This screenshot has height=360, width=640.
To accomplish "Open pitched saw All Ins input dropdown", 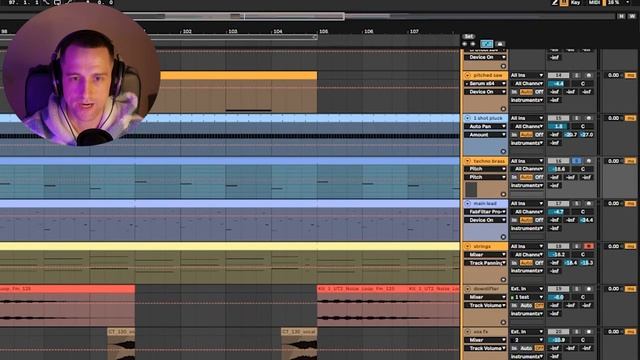I will [527, 76].
